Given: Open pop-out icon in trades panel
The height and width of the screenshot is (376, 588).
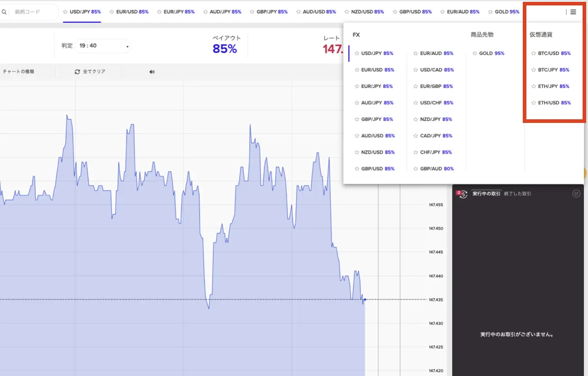Looking at the screenshot, I should pyautogui.click(x=576, y=194).
